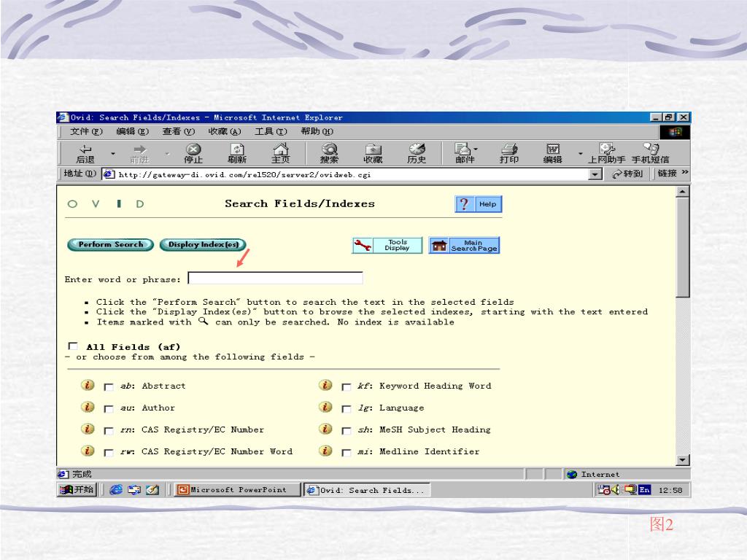Viewport: 747px width, 560px height.
Task: Click the Forward (前进) toolbar icon
Action: pyautogui.click(x=139, y=153)
